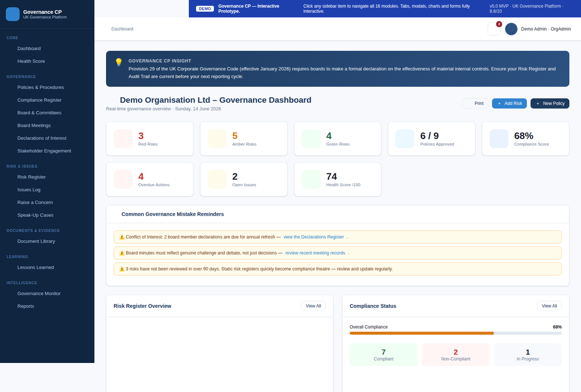Select the Compliant count tile
The image size is (581, 392).
pyautogui.click(x=383, y=355)
